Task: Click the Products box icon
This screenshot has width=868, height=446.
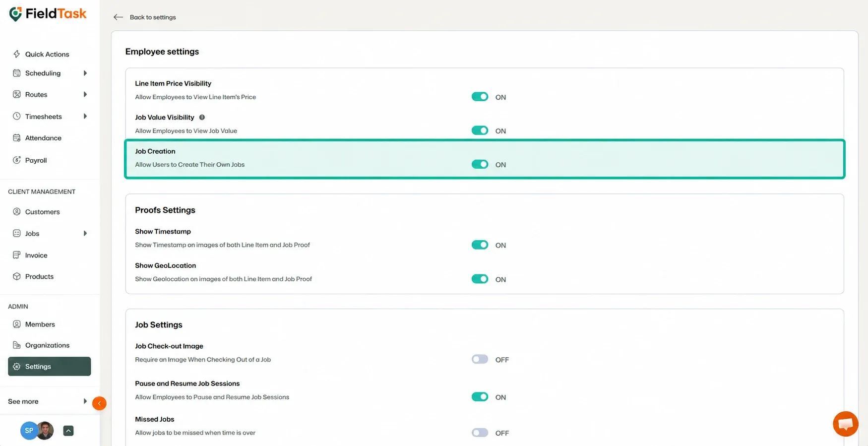Action: click(17, 276)
